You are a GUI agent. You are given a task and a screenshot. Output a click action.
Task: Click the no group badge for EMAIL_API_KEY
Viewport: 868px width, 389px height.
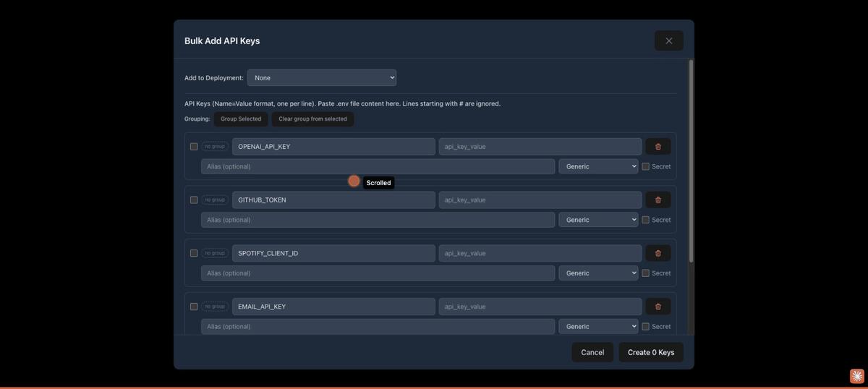click(x=215, y=307)
